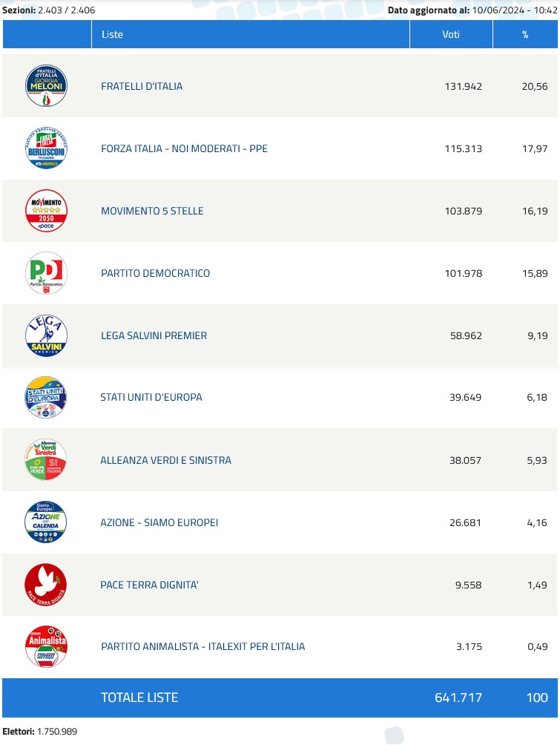Click the Partito Democratico logo
The height and width of the screenshot is (745, 560).
[x=46, y=273]
